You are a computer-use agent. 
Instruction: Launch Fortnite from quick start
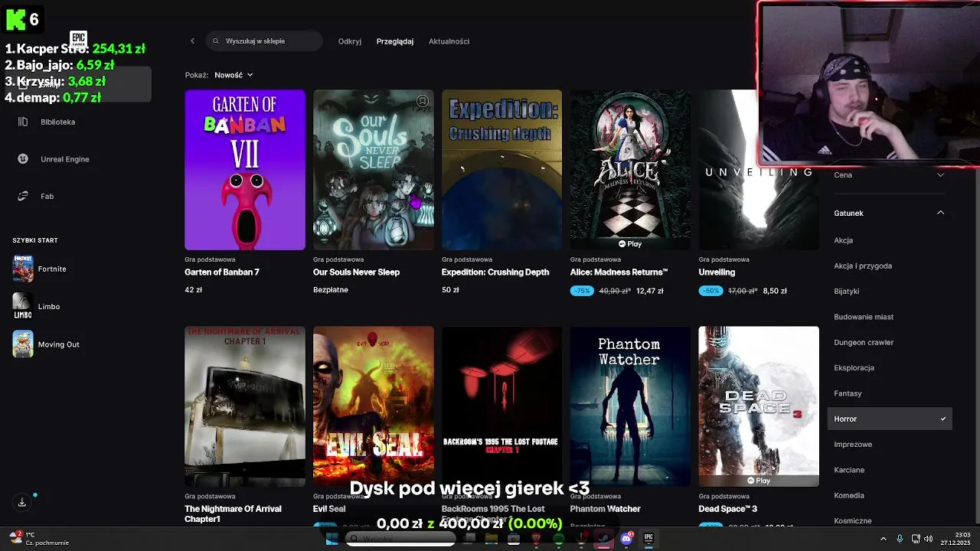pyautogui.click(x=40, y=269)
